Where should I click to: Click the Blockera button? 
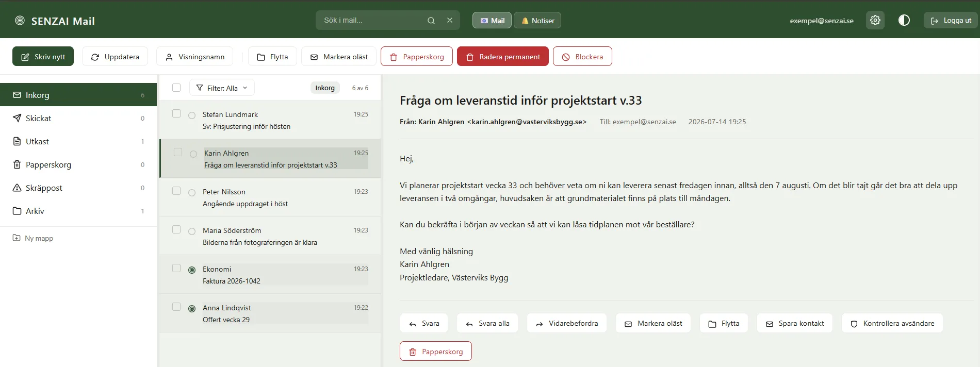pos(582,57)
